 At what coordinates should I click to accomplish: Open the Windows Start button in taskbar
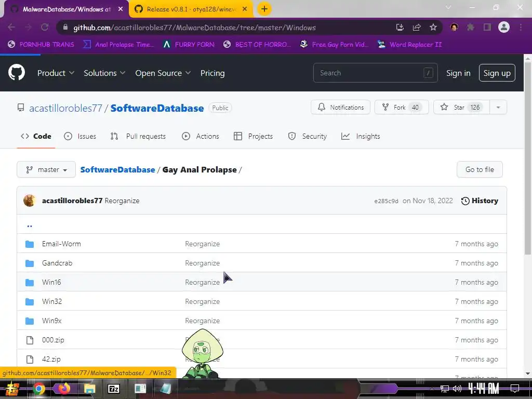click(x=12, y=389)
